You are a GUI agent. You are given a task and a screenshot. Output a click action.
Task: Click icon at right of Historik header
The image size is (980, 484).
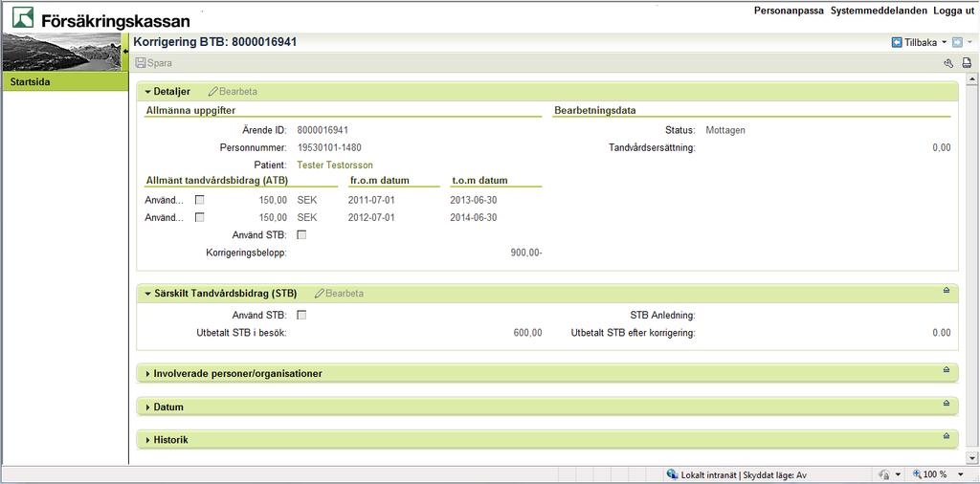[947, 436]
